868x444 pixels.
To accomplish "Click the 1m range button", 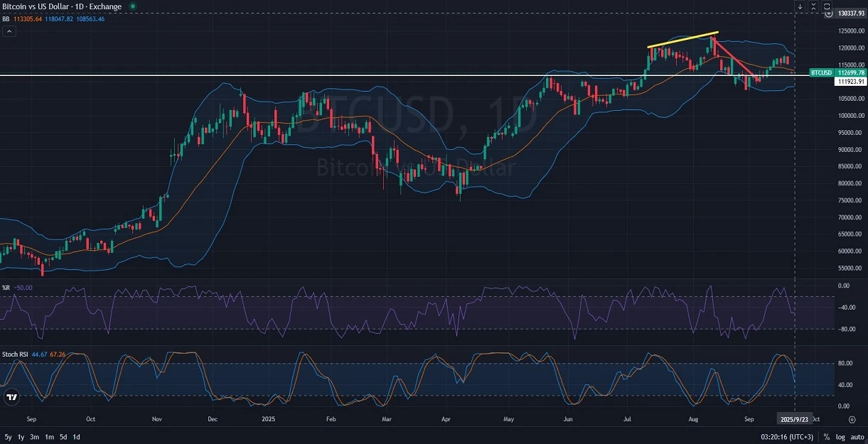I will (49, 436).
